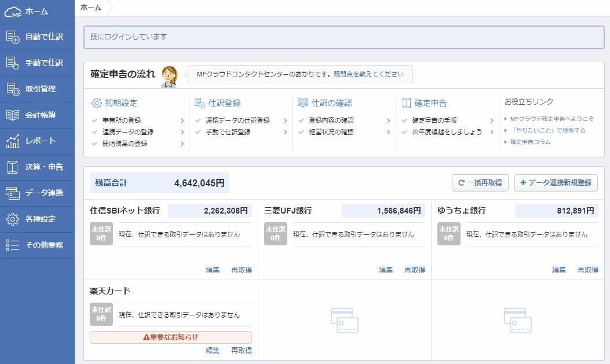Image resolution: width=610 pixels, height=364 pixels.
Task: Click the MF cloud home logo icon
Action: 13,12
